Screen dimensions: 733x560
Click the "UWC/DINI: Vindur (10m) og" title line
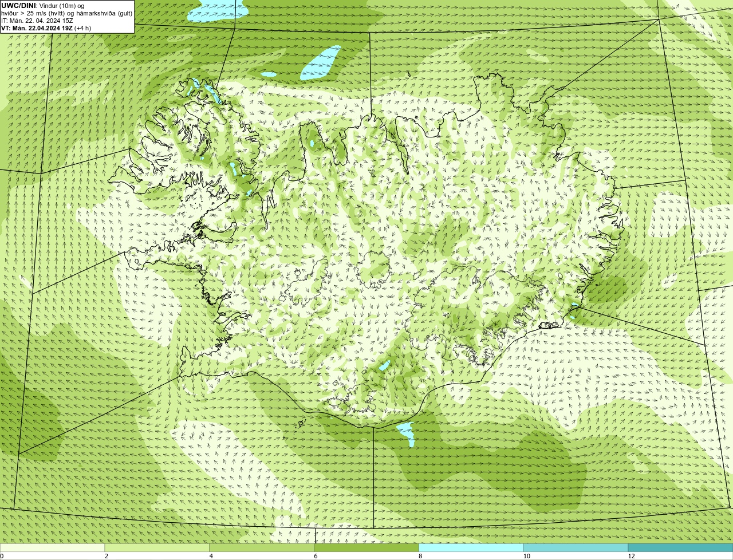click(43, 6)
